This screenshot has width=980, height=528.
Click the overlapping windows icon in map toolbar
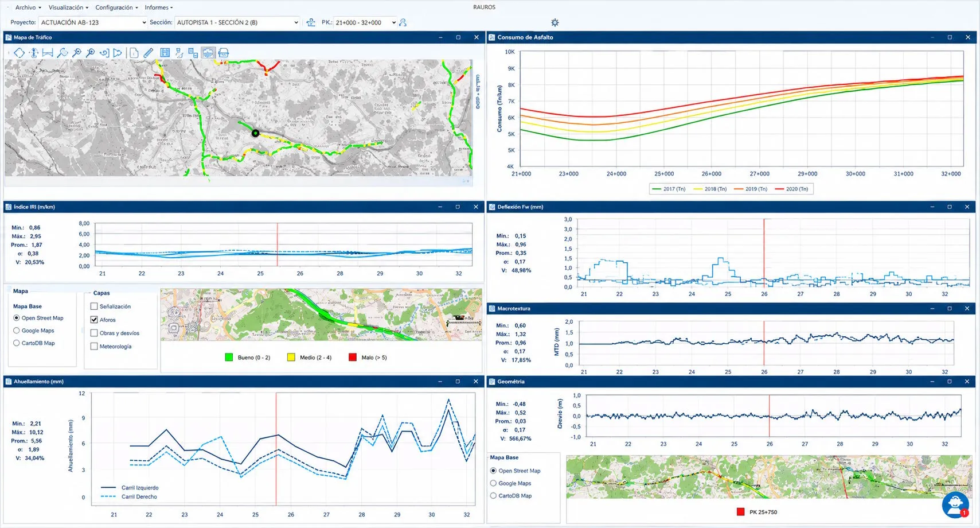point(193,53)
